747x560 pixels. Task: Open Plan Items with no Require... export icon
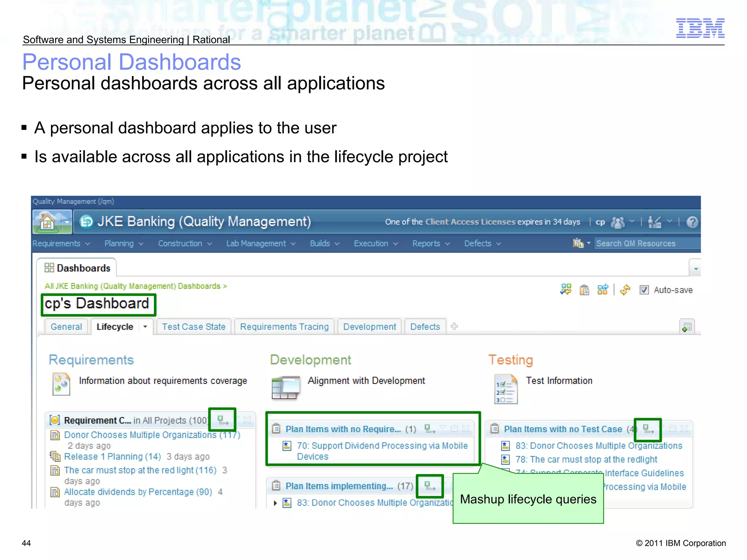[x=430, y=429]
